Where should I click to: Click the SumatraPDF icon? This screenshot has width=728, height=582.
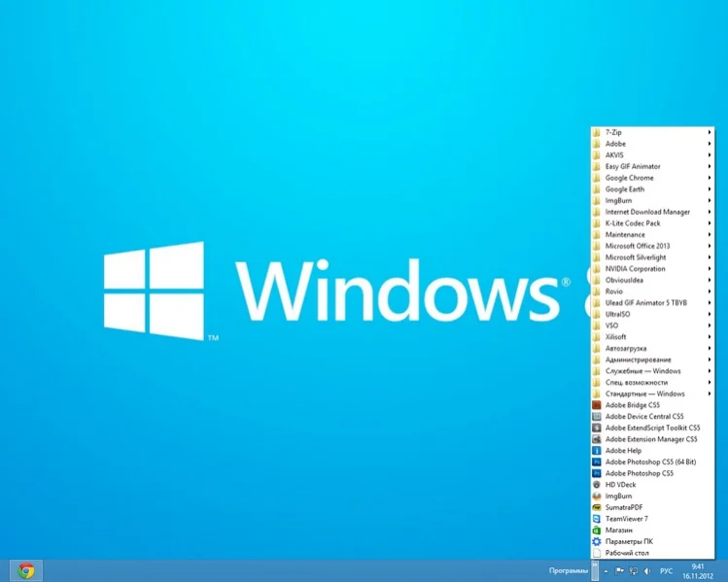tap(597, 507)
